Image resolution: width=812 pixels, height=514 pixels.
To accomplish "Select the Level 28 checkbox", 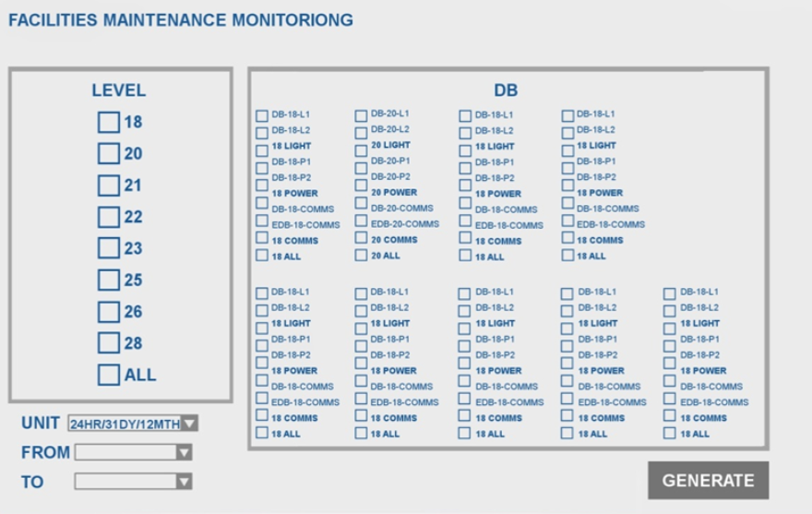I will [x=109, y=343].
